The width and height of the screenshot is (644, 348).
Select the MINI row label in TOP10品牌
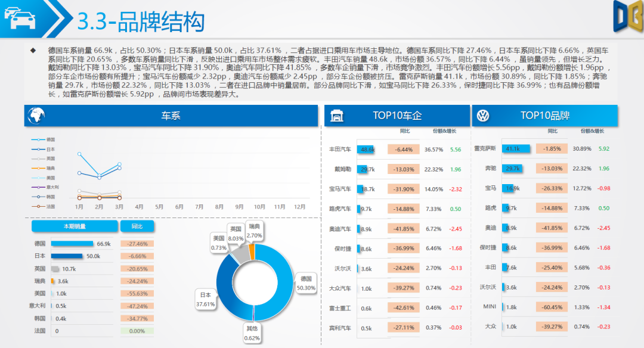(x=490, y=306)
